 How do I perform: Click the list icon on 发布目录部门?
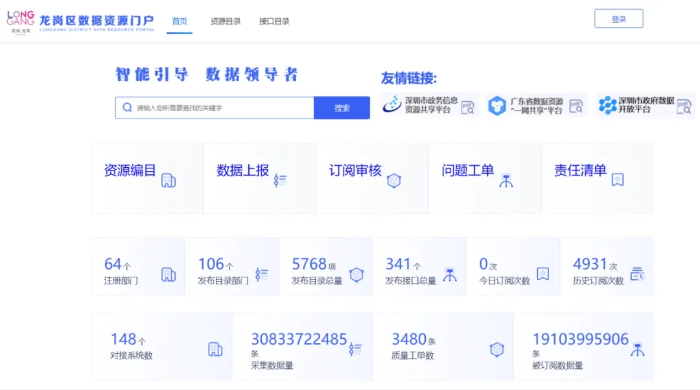(262, 274)
